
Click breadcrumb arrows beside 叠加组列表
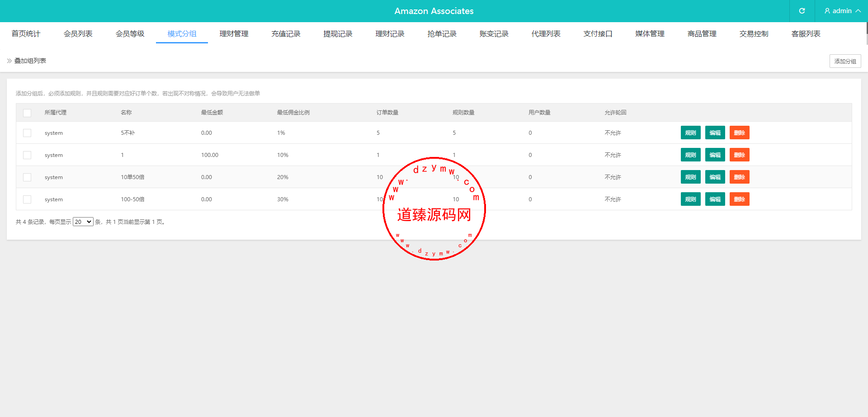[9, 61]
